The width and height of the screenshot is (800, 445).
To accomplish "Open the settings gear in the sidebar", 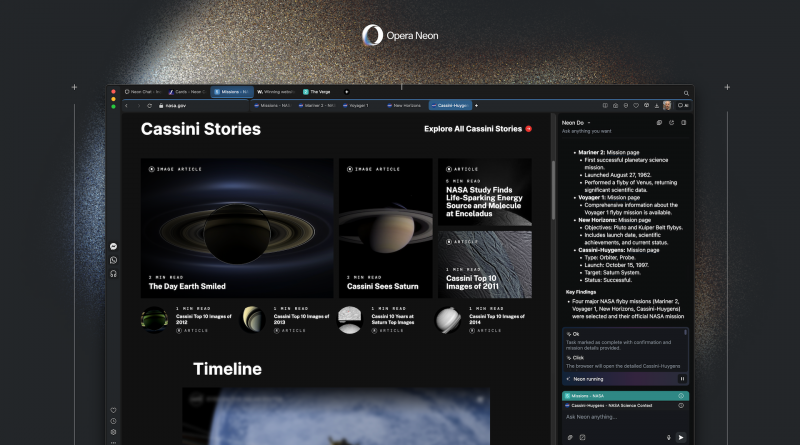I will coord(114,432).
